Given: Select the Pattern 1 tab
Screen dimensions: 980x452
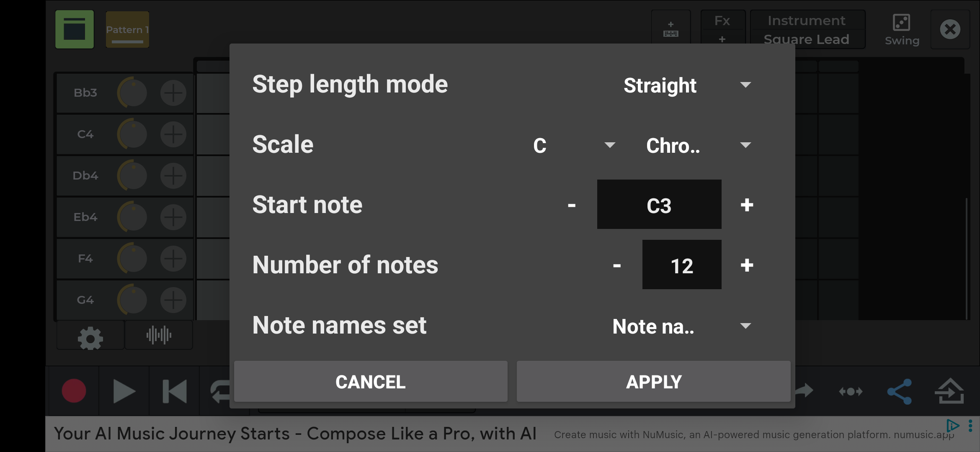Looking at the screenshot, I should click(x=127, y=29).
